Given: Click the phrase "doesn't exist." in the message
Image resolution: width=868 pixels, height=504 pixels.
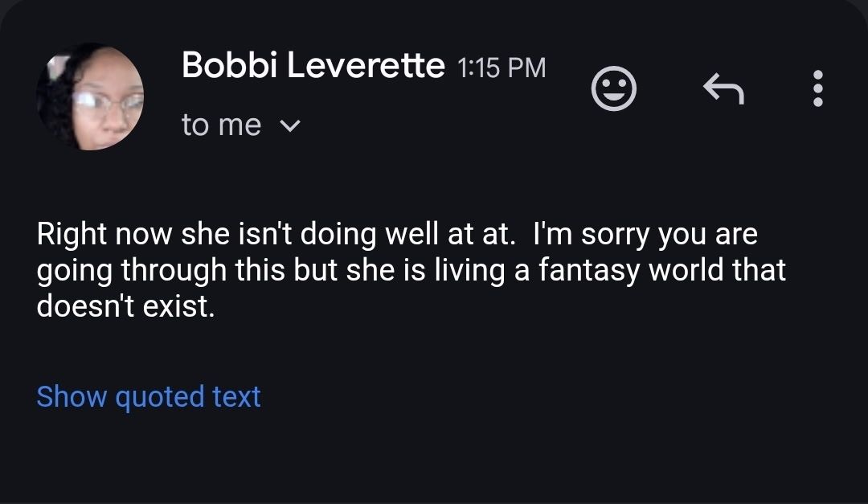Looking at the screenshot, I should coord(125,306).
